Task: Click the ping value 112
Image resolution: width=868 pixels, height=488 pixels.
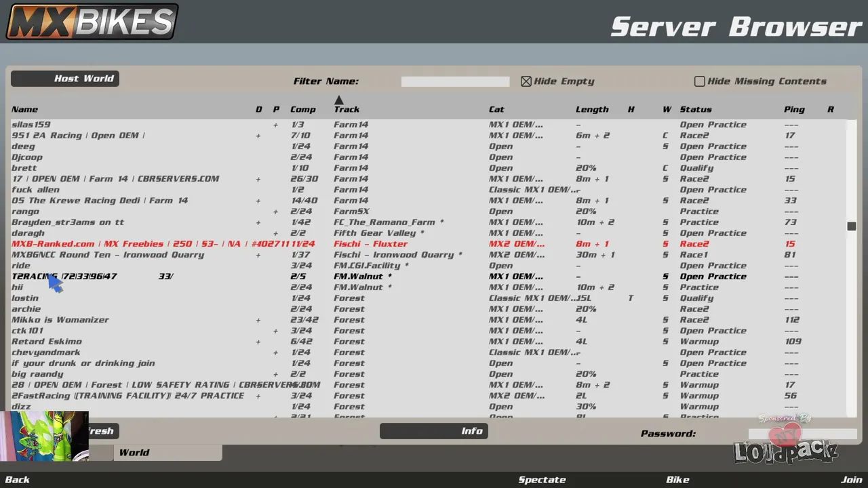Action: coord(793,320)
